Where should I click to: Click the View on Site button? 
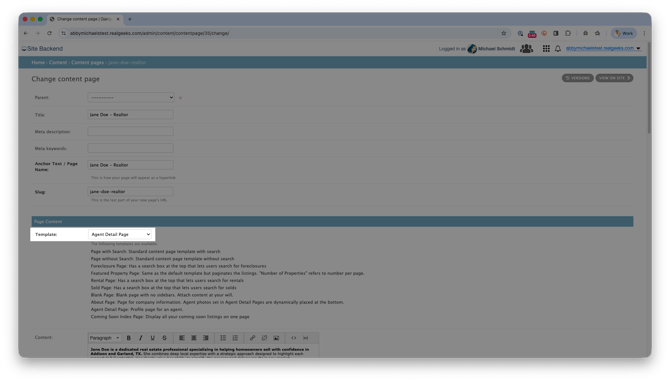click(x=614, y=78)
